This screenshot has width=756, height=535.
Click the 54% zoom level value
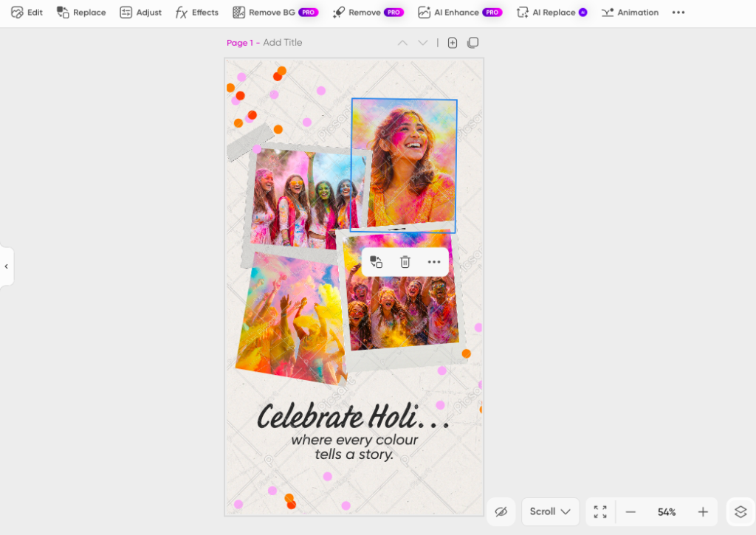[667, 512]
